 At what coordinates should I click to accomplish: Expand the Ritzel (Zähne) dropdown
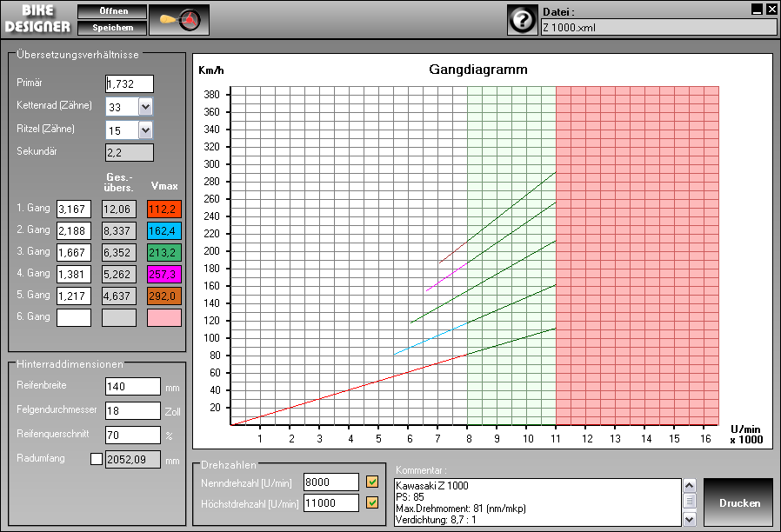[145, 130]
